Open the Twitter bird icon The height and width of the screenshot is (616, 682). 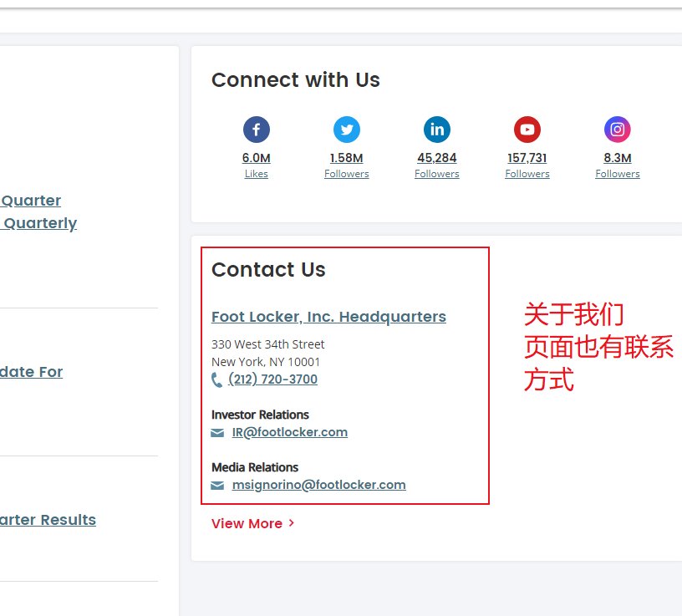click(x=347, y=130)
